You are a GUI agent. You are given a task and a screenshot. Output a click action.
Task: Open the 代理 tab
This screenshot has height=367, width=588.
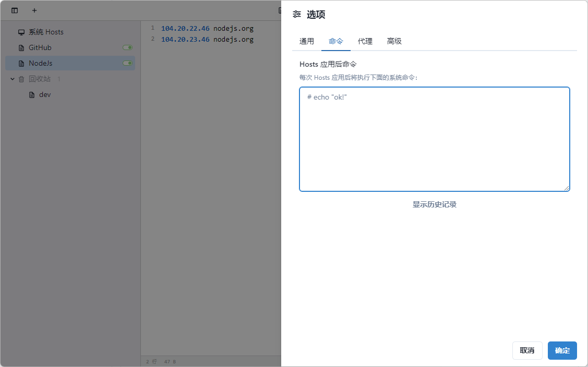pyautogui.click(x=365, y=41)
